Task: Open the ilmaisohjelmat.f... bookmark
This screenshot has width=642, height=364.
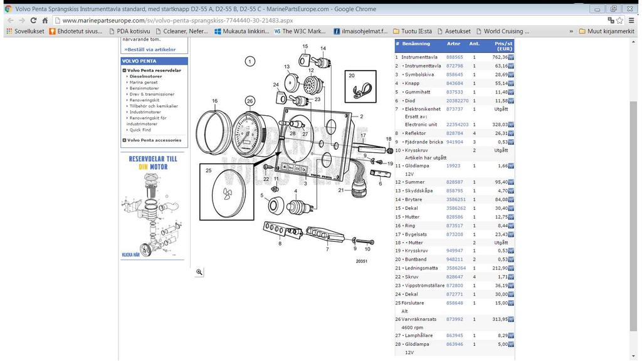Action: tap(360, 31)
